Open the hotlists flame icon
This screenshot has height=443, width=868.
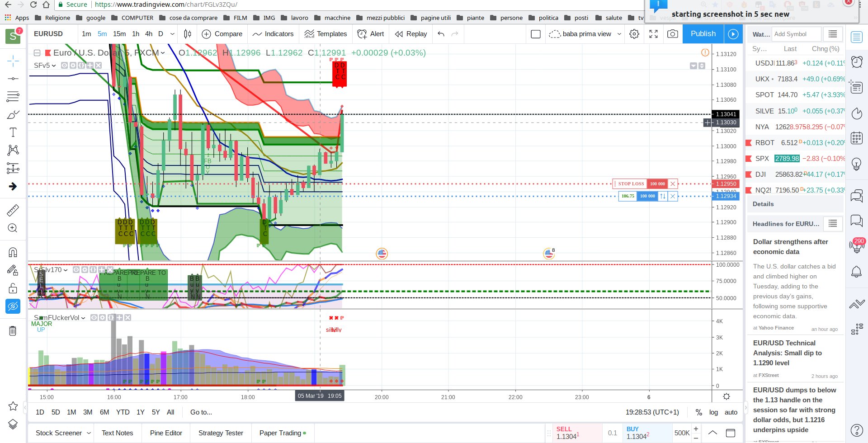tap(857, 113)
